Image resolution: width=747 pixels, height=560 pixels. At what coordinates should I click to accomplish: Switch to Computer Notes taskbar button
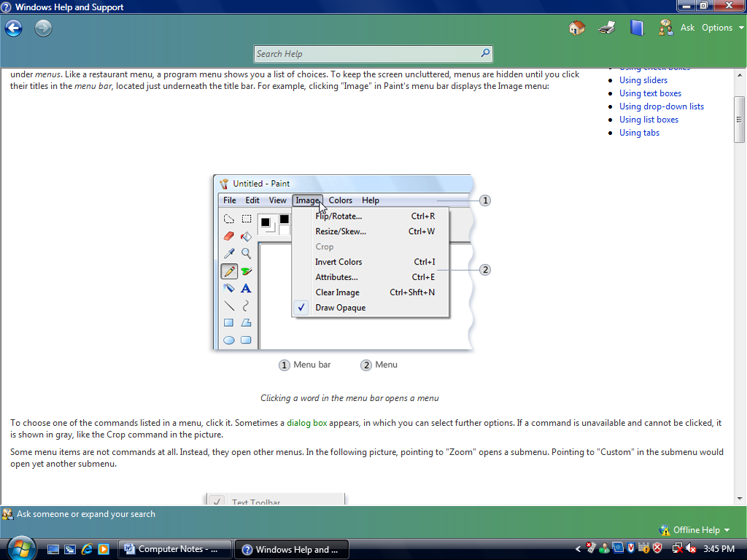pyautogui.click(x=174, y=549)
